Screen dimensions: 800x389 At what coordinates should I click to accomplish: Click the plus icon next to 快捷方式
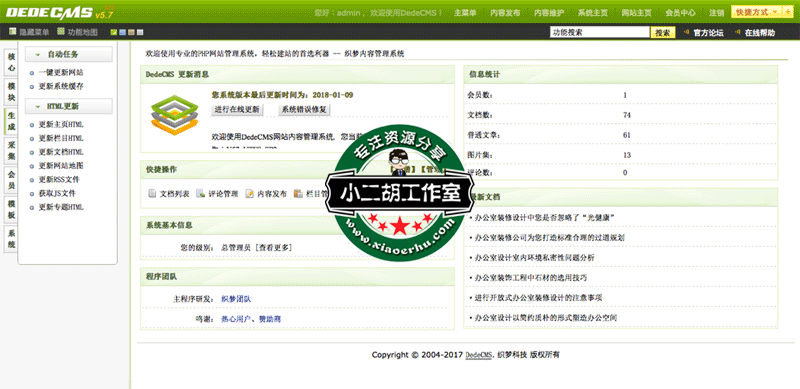pos(788,12)
